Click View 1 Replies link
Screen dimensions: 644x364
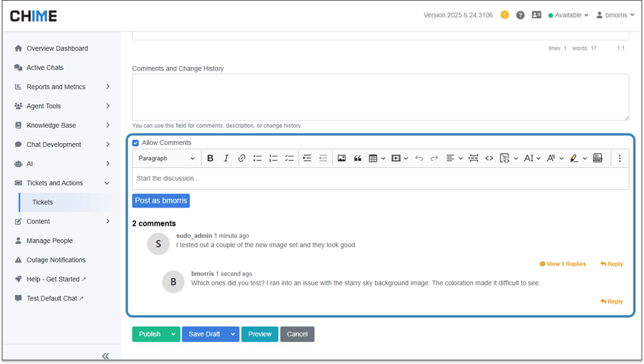(563, 264)
